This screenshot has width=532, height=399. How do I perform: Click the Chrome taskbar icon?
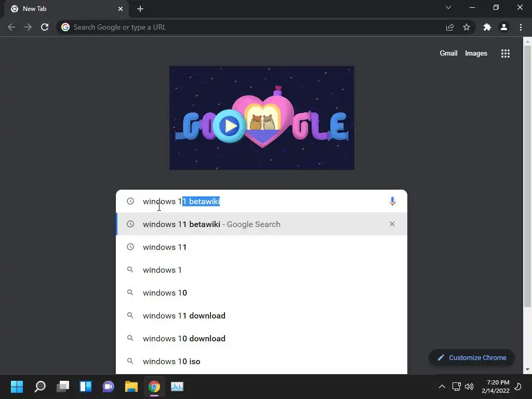point(154,387)
